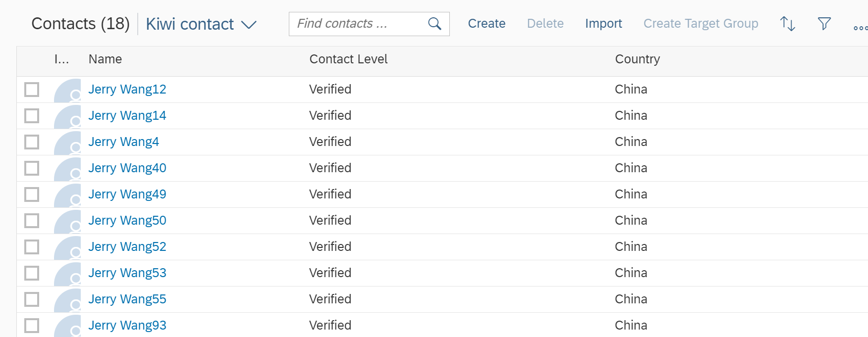Click Verified cell in Jerry Wang55 row

point(330,299)
